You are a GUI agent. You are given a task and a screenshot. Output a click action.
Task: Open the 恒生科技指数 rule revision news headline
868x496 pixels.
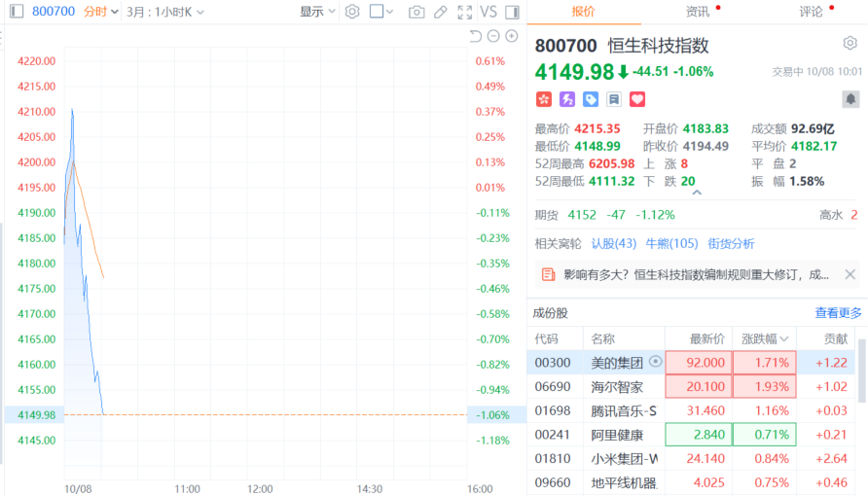point(696,275)
